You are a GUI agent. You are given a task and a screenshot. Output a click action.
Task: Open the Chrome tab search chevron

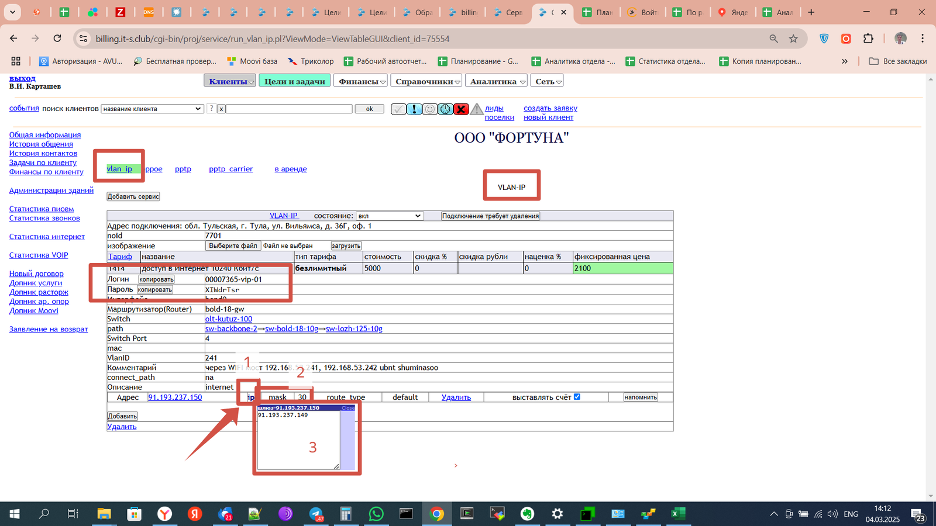tap(12, 12)
